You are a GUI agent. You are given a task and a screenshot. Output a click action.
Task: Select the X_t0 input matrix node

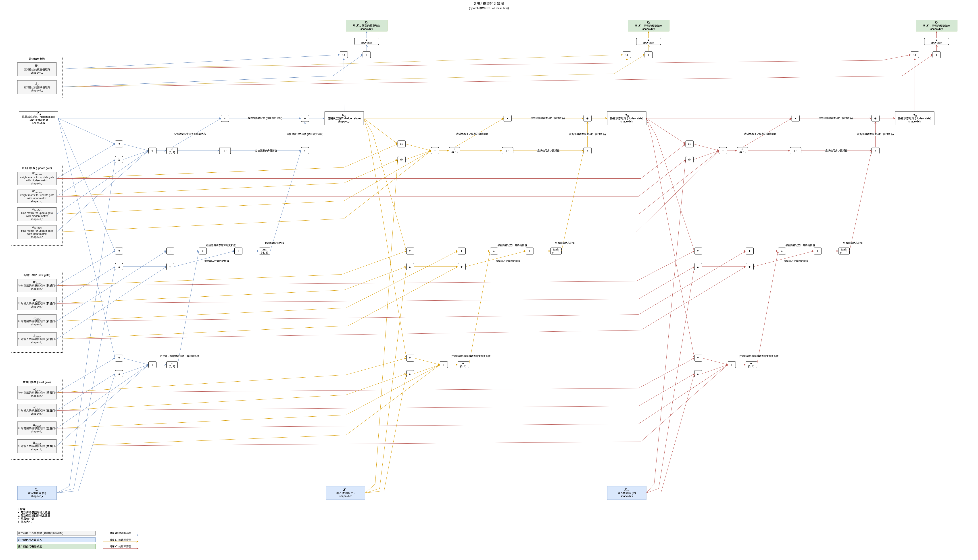37,493
